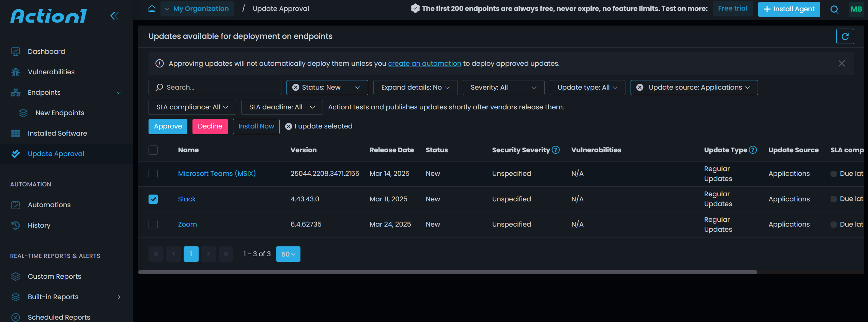Check the Zoom update row

coord(153,224)
